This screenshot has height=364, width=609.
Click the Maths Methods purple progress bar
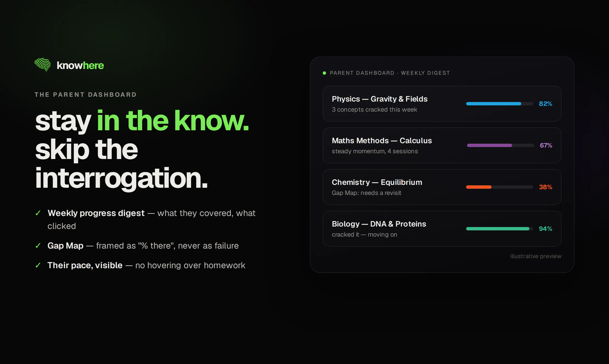pos(500,145)
